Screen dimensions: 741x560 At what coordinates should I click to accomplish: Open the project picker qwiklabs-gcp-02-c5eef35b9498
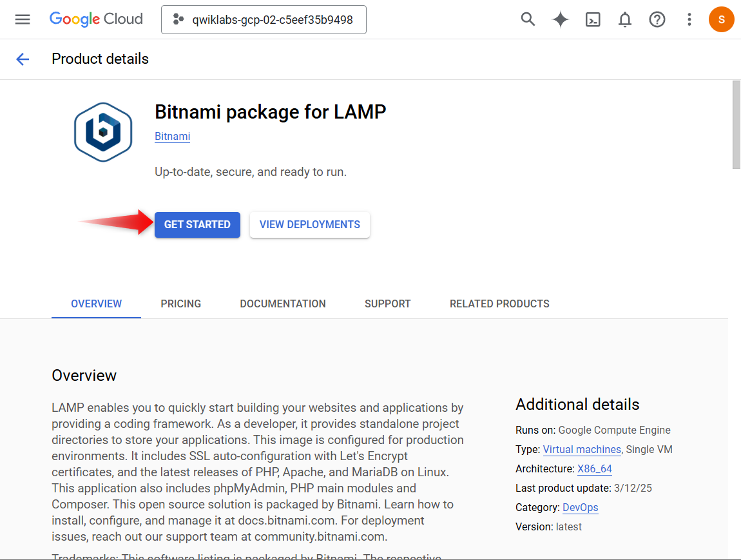tap(264, 20)
